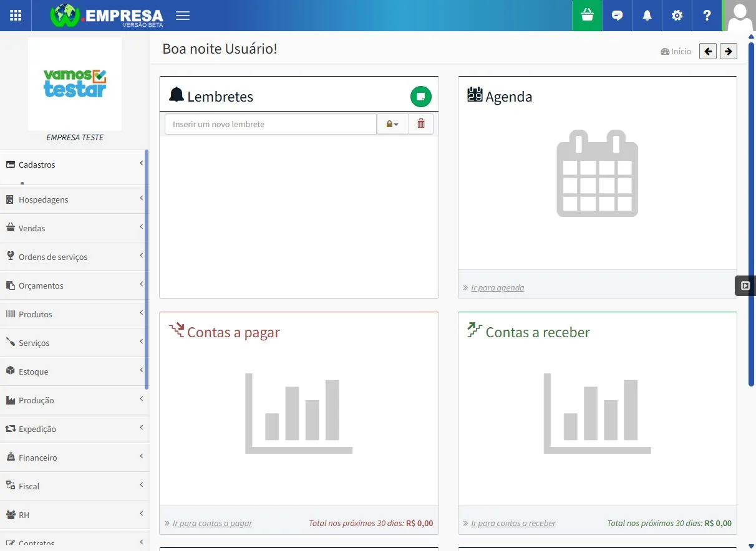Expand the Estoque chevron
Image resolution: width=756 pixels, height=551 pixels.
142,370
